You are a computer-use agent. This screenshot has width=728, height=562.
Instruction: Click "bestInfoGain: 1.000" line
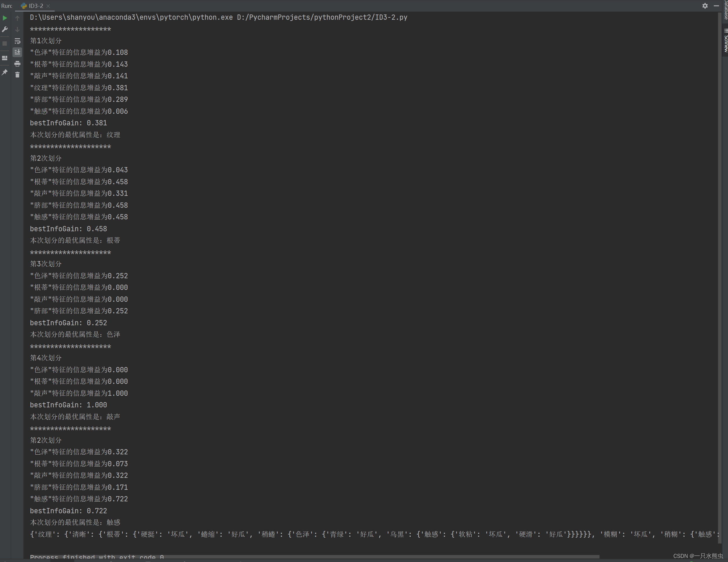[x=68, y=405]
